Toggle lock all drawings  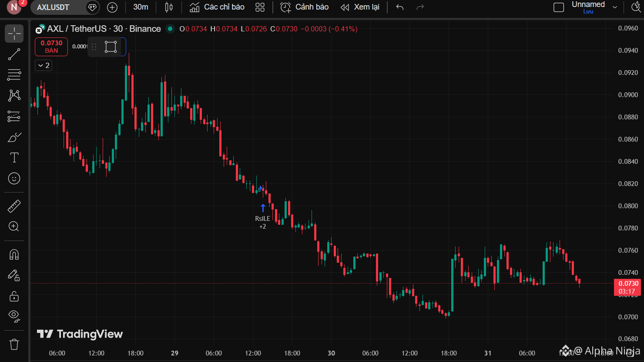coord(14,296)
